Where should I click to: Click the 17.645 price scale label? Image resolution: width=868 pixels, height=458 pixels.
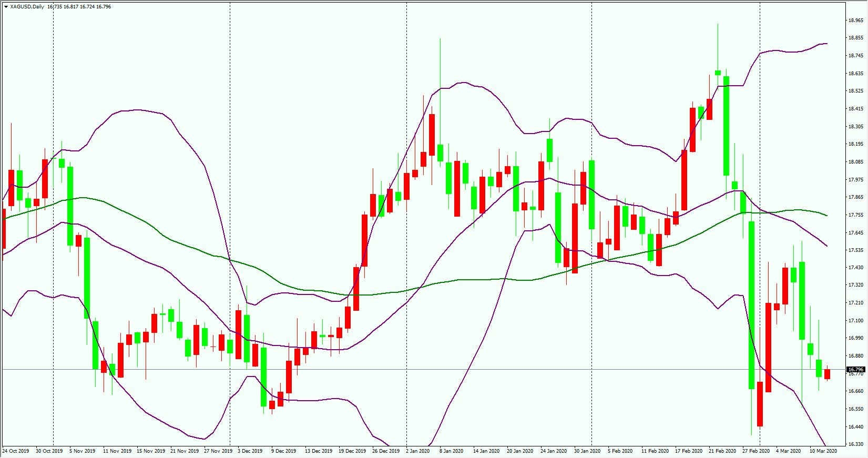coord(856,233)
